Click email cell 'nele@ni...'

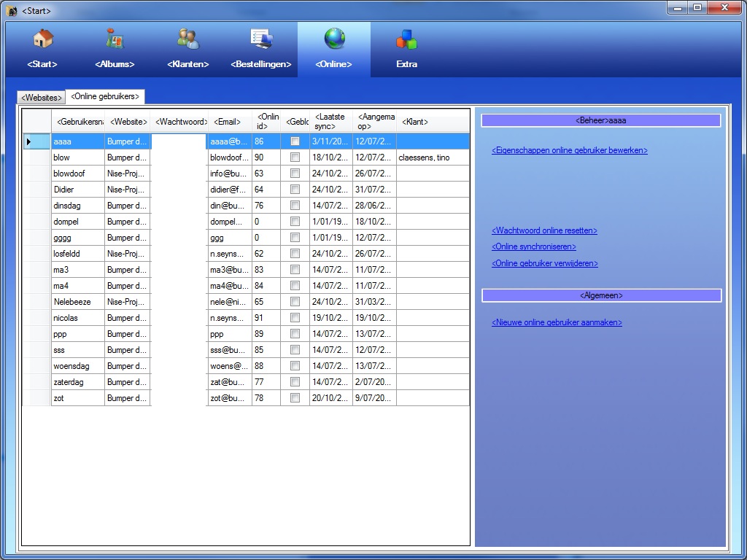(x=230, y=302)
